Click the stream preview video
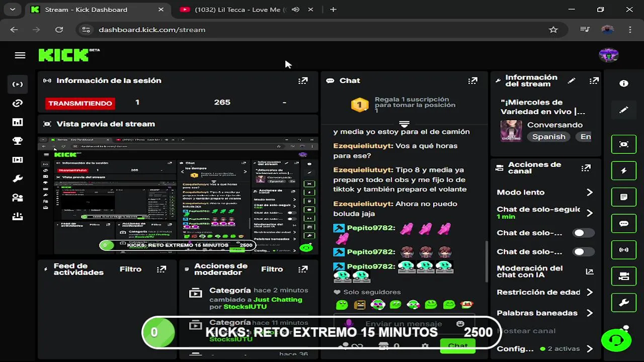644x362 pixels. point(178,195)
